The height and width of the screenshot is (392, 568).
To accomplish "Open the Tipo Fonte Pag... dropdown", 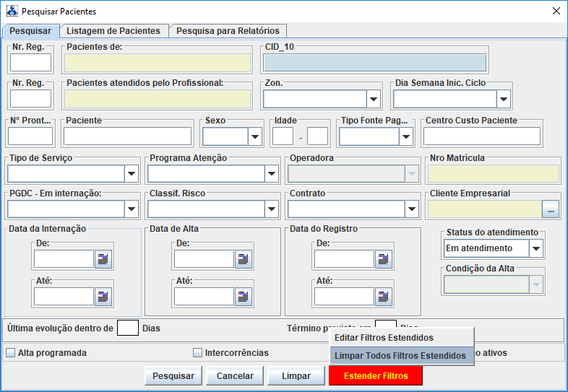I will point(406,137).
